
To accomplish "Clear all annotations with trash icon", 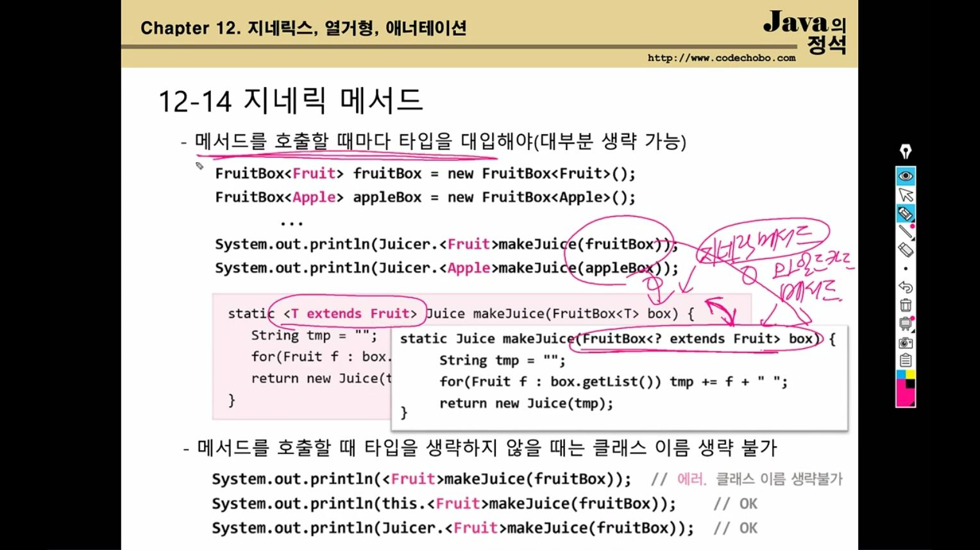I will [x=905, y=305].
